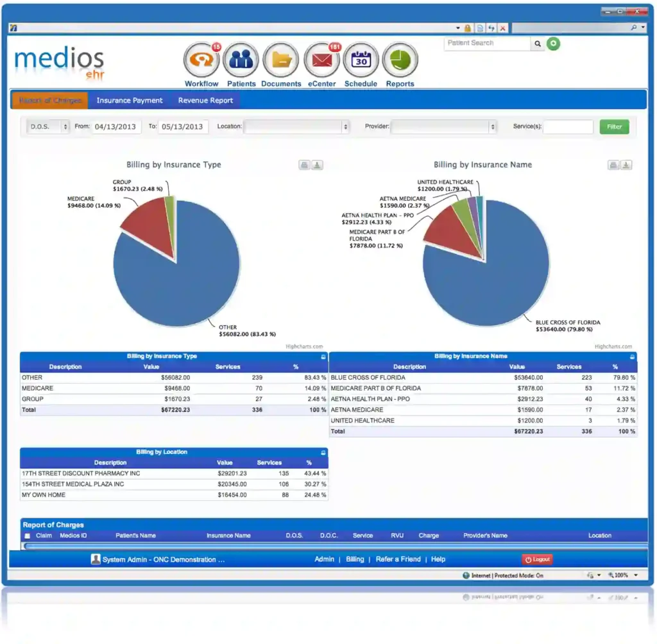Viewport: 657px width, 644px height.
Task: Download the Billing by Insurance Type chart
Action: [x=317, y=165]
